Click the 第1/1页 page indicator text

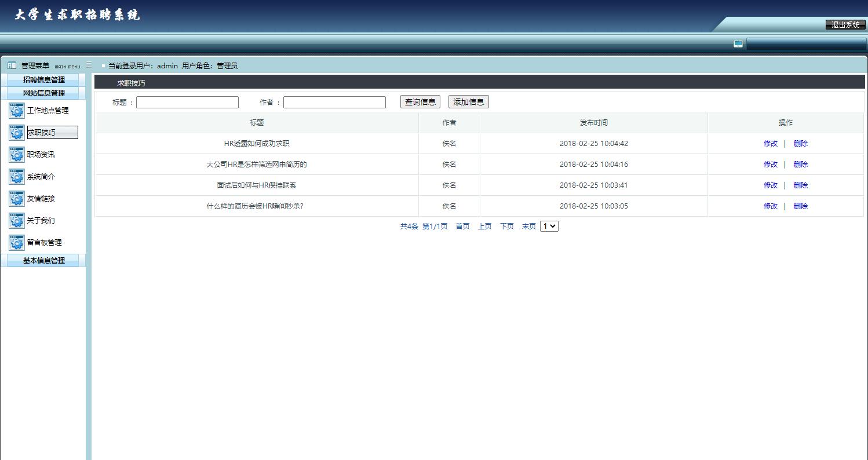pyautogui.click(x=435, y=227)
